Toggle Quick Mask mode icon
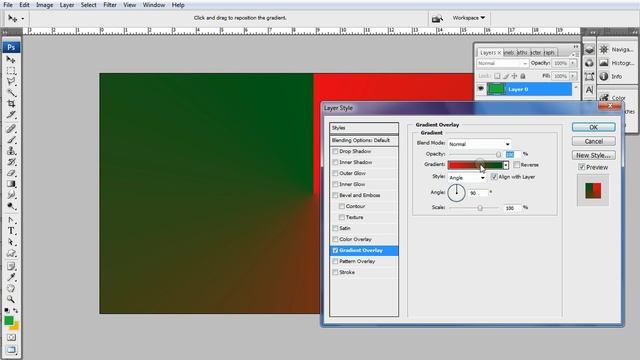This screenshot has height=360, width=640. (11, 338)
